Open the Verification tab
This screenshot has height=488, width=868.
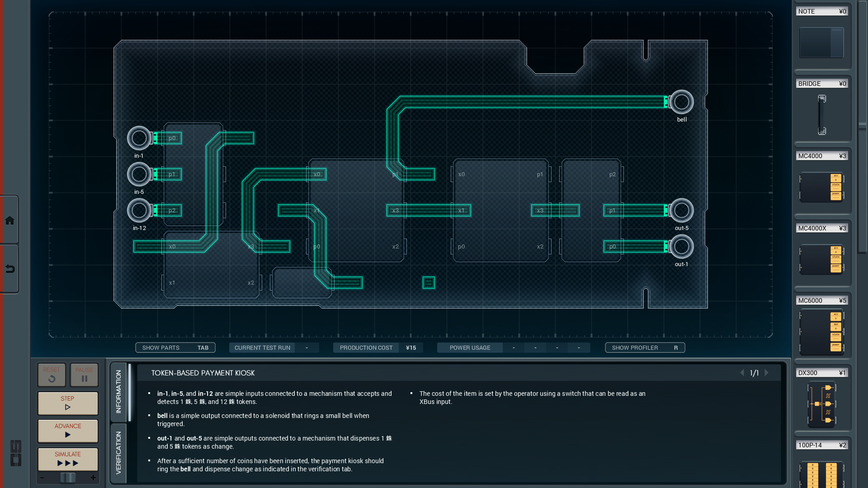coord(118,453)
